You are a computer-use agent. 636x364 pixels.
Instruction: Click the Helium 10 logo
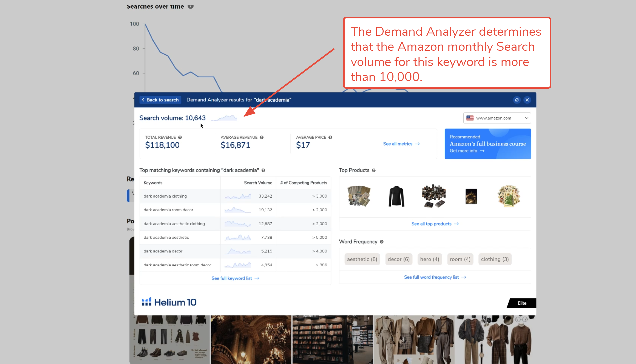pos(169,302)
